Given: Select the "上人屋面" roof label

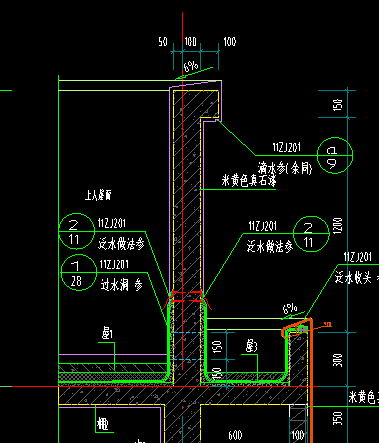Looking at the screenshot, I should (98, 195).
